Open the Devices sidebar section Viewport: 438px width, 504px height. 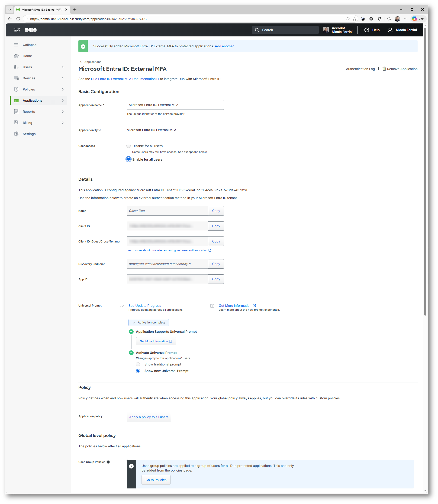[39, 78]
